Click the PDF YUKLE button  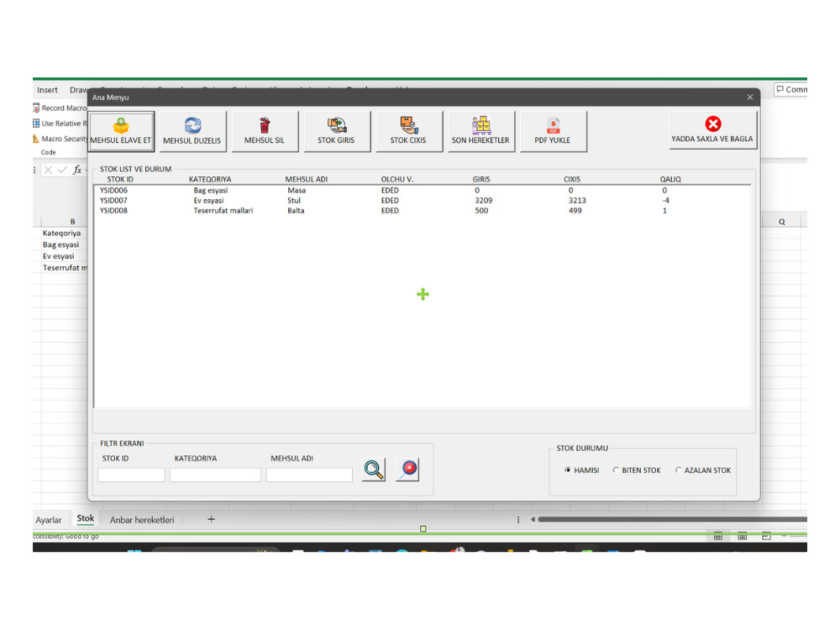coord(553,131)
